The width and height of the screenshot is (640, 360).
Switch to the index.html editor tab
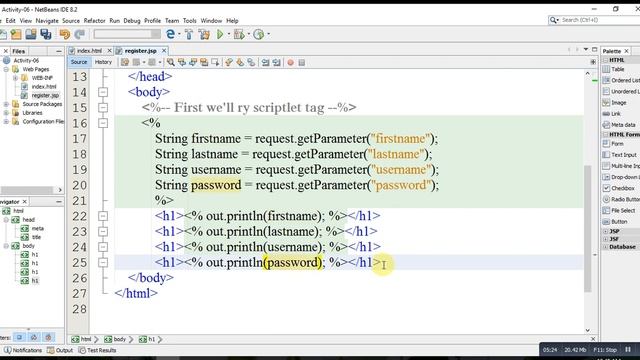[89, 51]
